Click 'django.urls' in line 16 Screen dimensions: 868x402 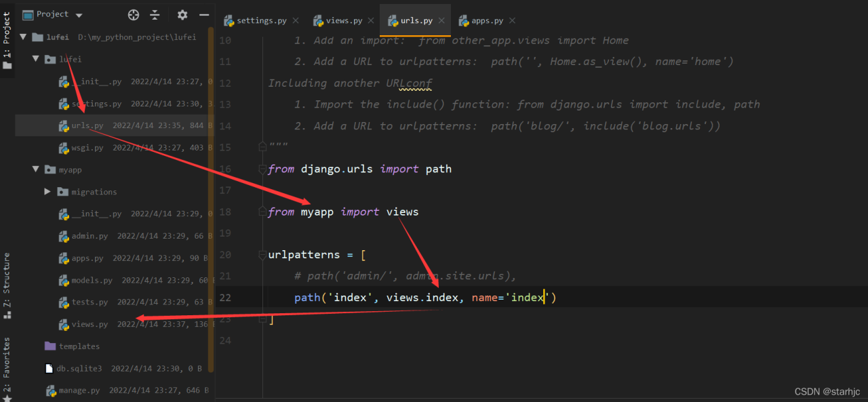pos(337,169)
